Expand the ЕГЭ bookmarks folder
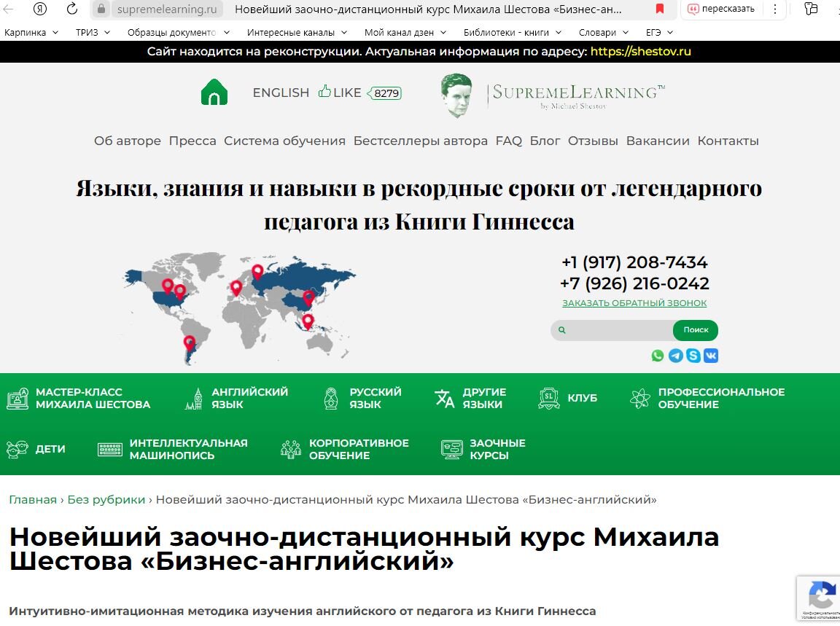 point(659,33)
